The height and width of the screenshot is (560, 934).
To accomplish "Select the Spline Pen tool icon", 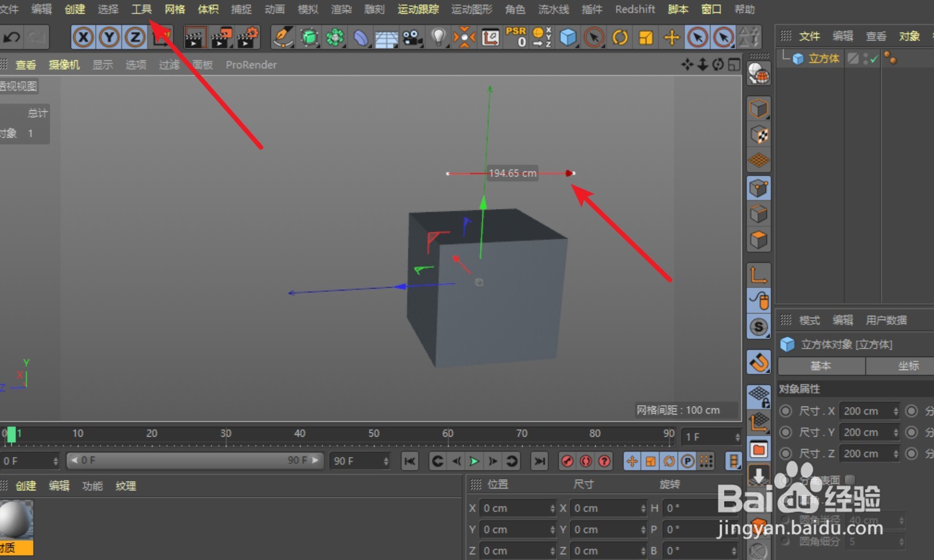I will click(283, 38).
